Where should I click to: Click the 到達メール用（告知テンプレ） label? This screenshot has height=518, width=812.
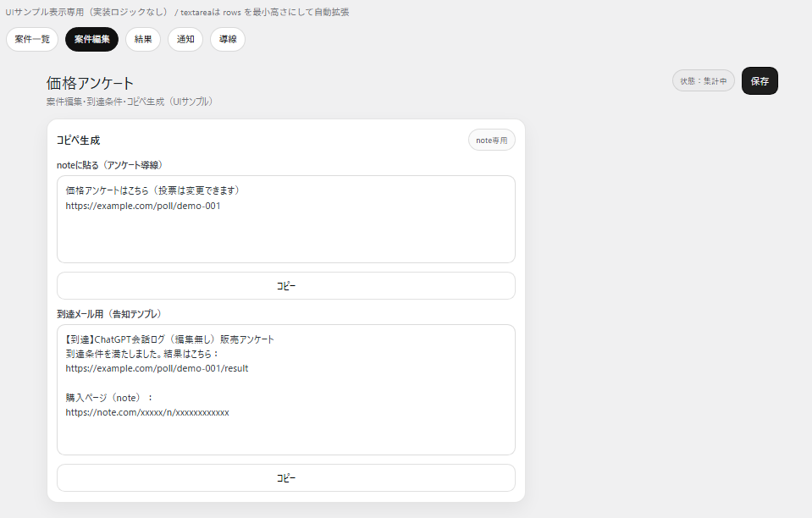click(x=108, y=314)
